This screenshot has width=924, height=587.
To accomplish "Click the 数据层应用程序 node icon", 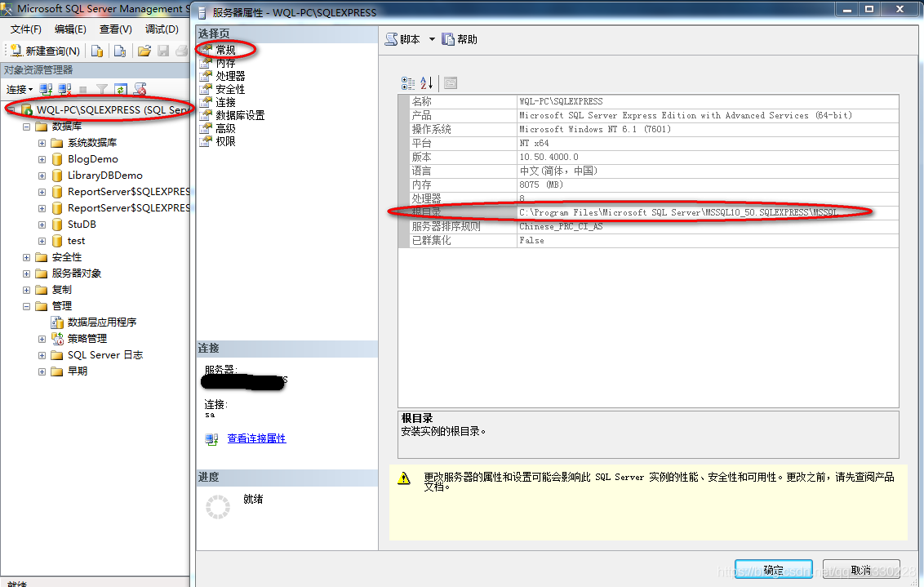I will pos(57,322).
